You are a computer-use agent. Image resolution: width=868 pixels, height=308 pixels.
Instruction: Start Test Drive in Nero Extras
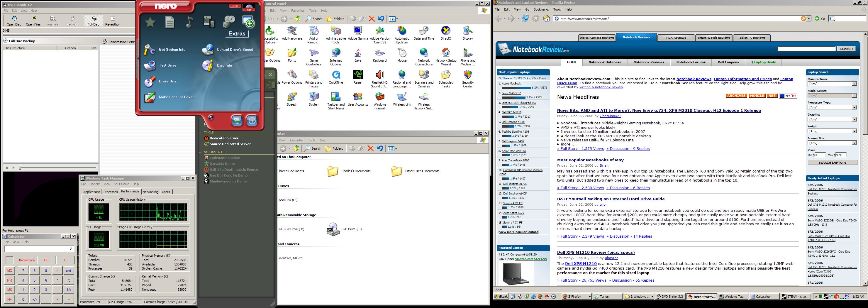160,65
